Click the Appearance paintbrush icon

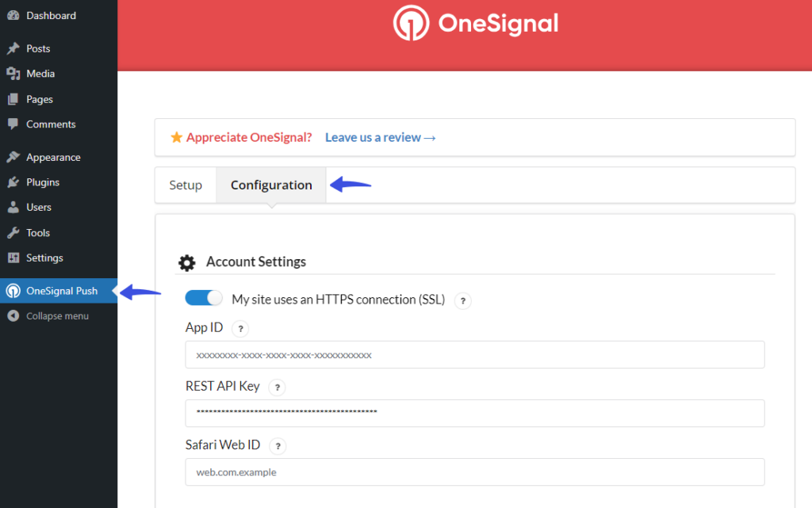13,157
